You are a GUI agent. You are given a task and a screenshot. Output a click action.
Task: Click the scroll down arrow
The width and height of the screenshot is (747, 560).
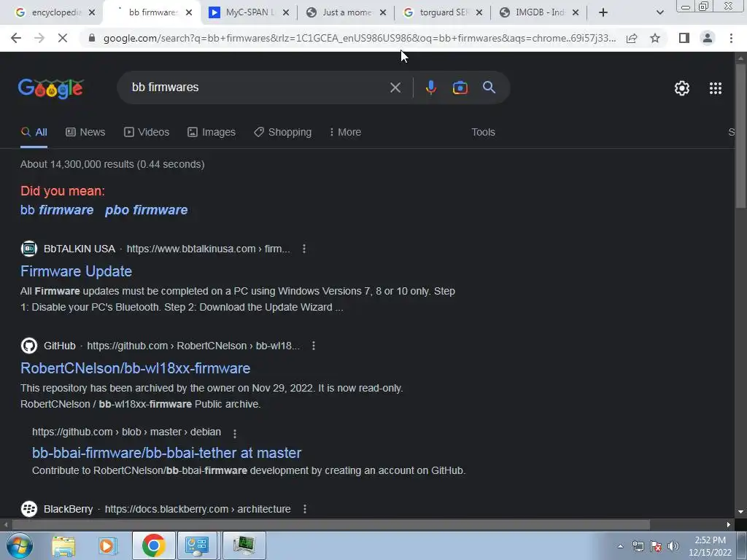tap(740, 512)
